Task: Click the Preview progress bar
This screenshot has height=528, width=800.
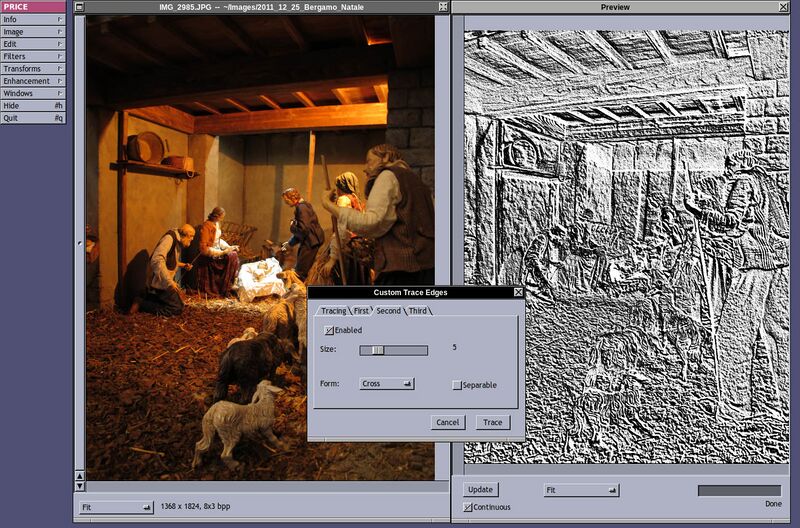Action: coord(739,490)
